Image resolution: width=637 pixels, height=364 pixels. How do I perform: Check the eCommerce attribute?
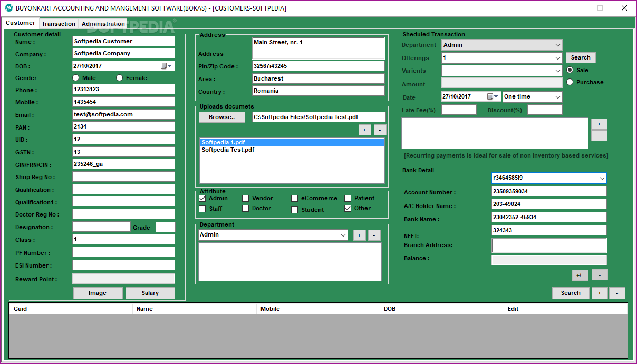[x=295, y=198]
